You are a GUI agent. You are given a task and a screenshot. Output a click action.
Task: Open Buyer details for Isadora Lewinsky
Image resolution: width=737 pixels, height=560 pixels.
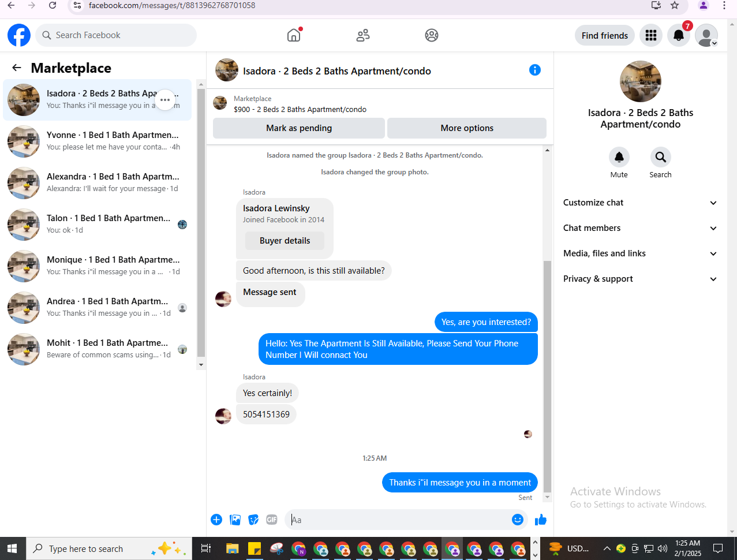coord(285,241)
